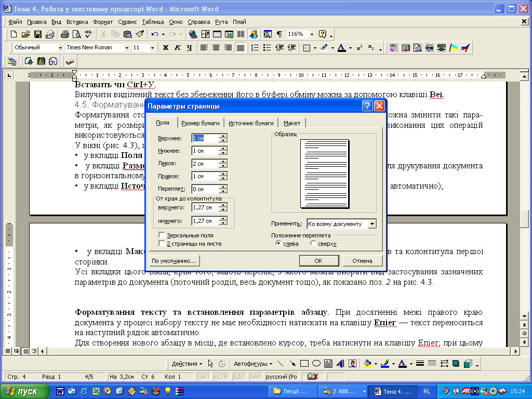
Task: Paste from clipboard icon
Action: point(128,34)
